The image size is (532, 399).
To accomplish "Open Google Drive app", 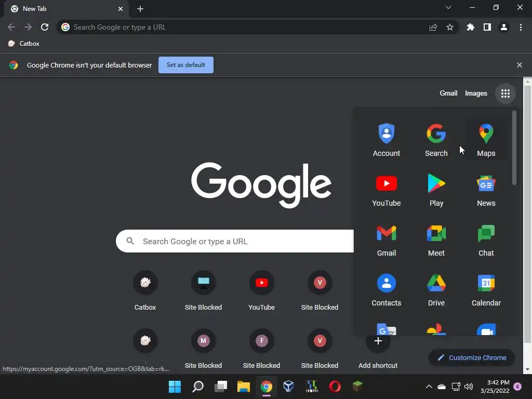I will point(436,289).
